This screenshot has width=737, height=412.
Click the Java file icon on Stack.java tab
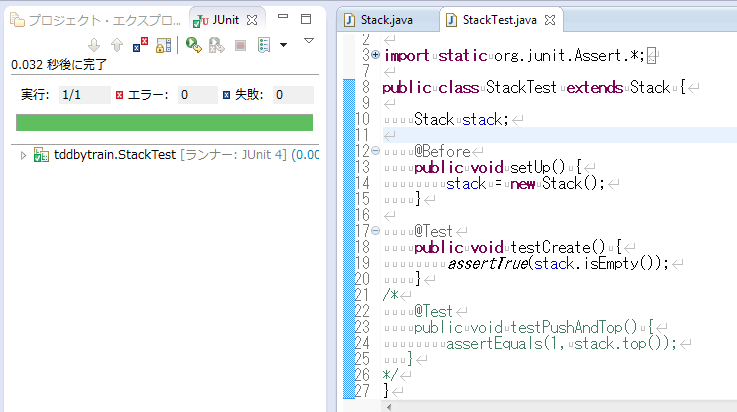[x=349, y=20]
